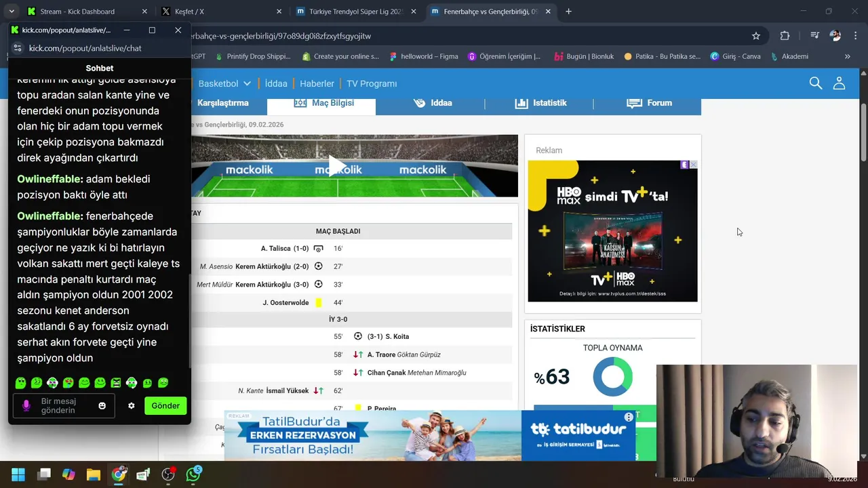Viewport: 868px width, 488px height.
Task: Click ad info icon on TatilBudur banner
Action: [629, 417]
